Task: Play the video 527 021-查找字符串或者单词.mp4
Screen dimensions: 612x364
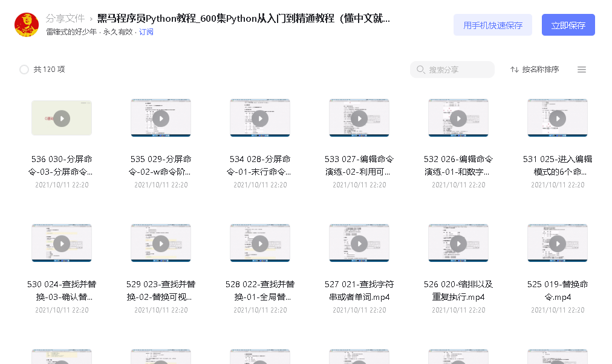Action: 359,242
